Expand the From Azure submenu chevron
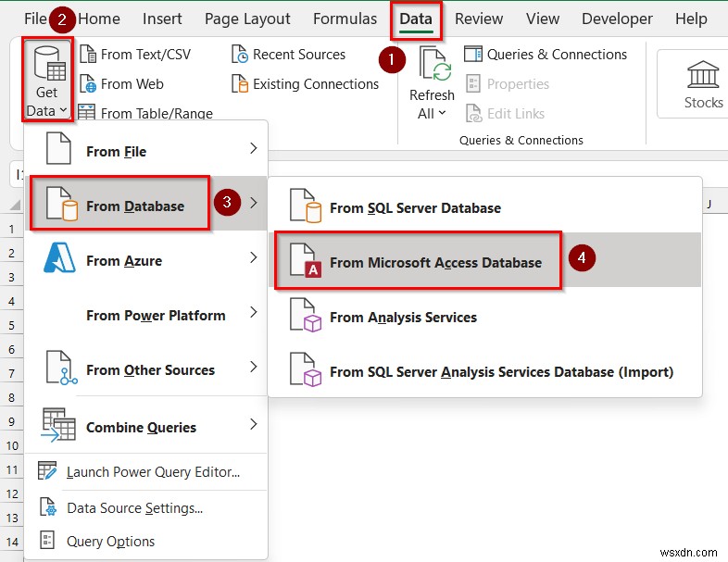728x562 pixels. (x=254, y=257)
